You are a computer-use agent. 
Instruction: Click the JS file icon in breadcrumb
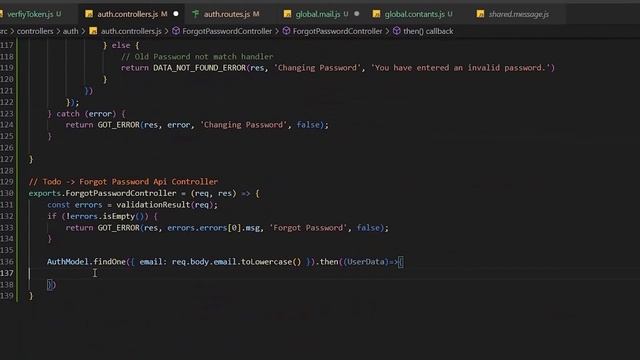(93, 31)
